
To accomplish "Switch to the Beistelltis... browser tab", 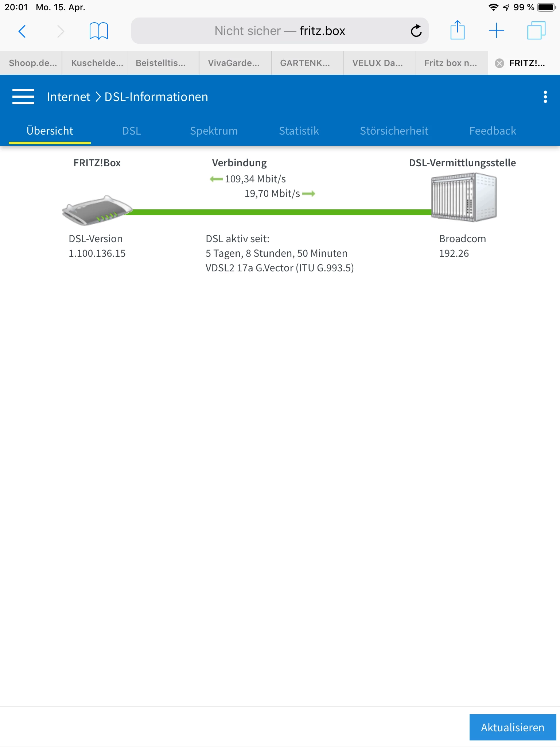I will click(163, 63).
